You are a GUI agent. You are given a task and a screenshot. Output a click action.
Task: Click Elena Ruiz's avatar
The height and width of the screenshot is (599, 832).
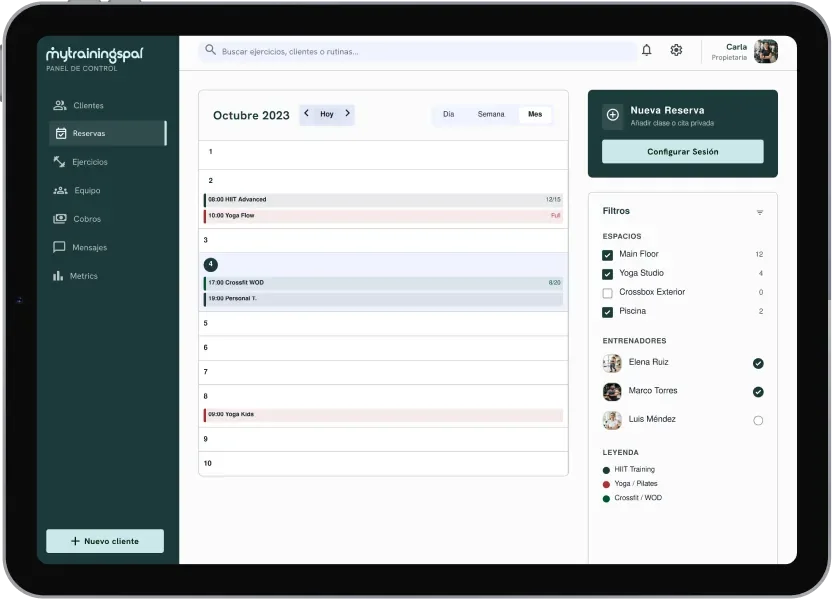(x=612, y=363)
